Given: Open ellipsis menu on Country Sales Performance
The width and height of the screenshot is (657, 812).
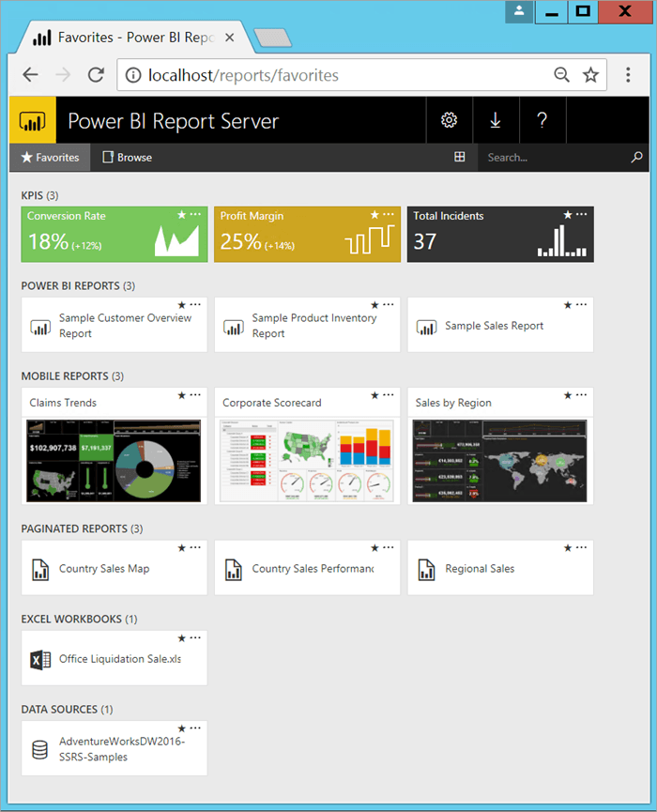Looking at the screenshot, I should [389, 547].
